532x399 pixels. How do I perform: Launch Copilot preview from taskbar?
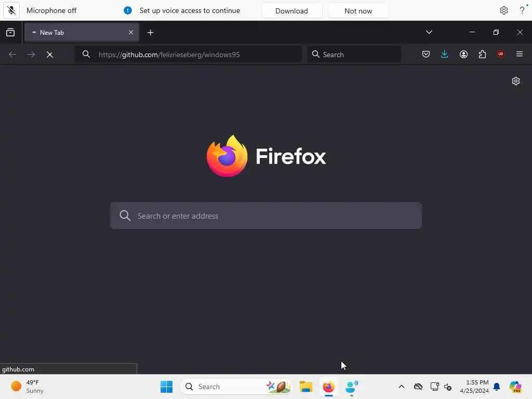coord(515,387)
